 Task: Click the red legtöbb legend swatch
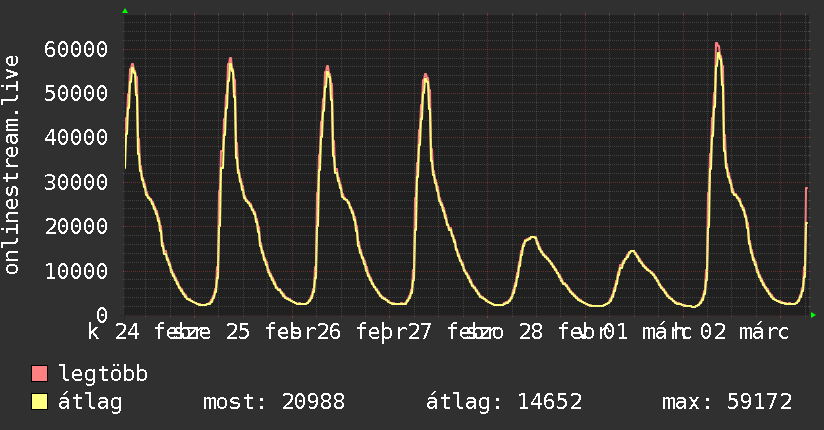(x=39, y=373)
